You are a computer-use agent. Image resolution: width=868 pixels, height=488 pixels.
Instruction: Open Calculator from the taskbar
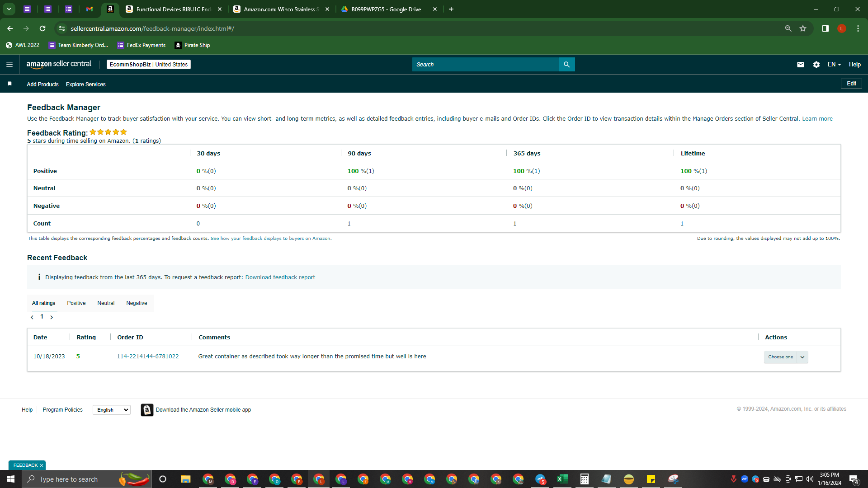584,479
